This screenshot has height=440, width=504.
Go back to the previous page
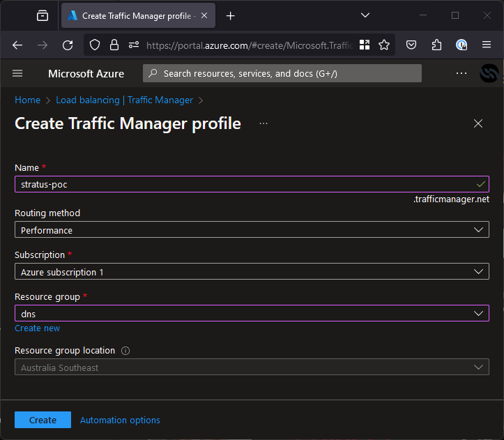click(x=17, y=45)
